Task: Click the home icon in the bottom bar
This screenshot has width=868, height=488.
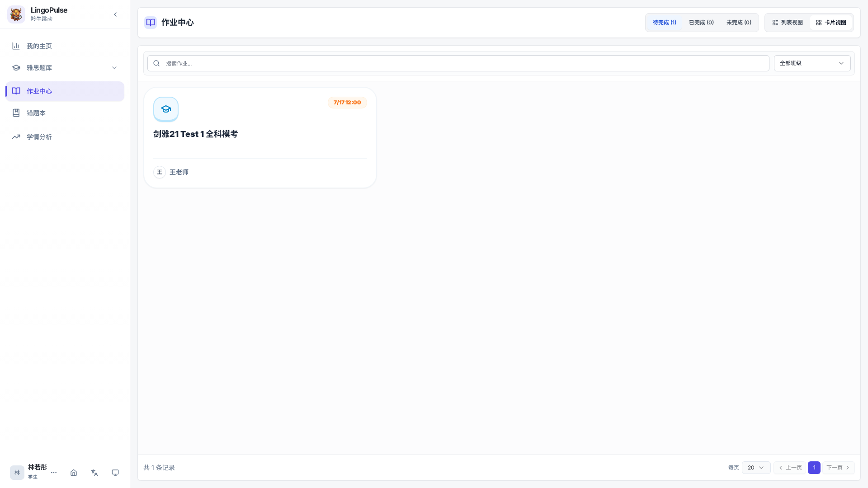Action: point(74,473)
